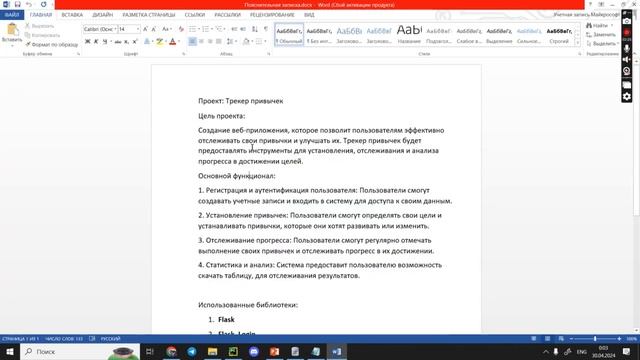Click the Windows Start button
The height and width of the screenshot is (360, 640).
10,351
